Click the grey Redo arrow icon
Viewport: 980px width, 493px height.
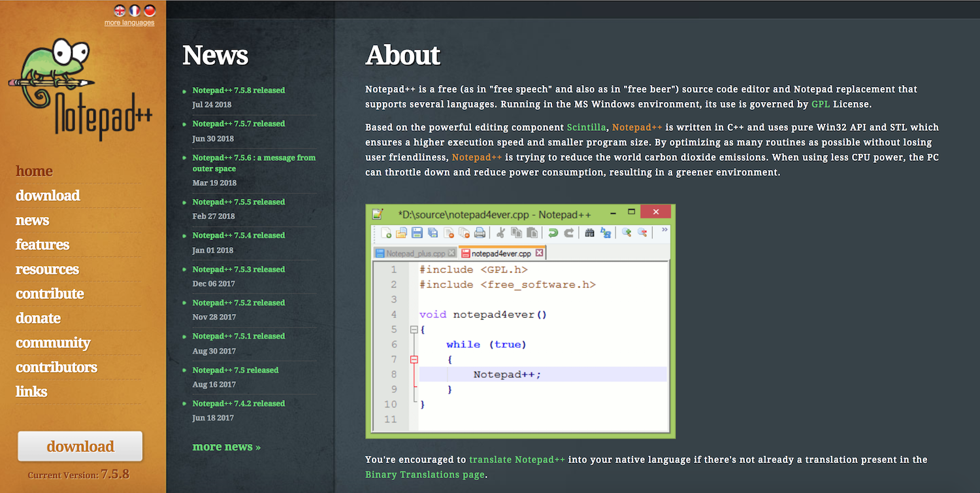[568, 233]
